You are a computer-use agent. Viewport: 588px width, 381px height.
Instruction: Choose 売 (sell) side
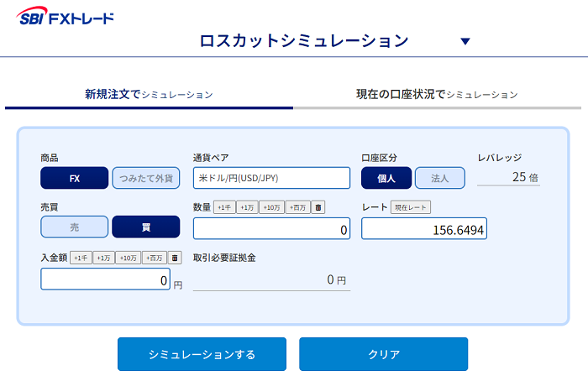[x=74, y=227]
